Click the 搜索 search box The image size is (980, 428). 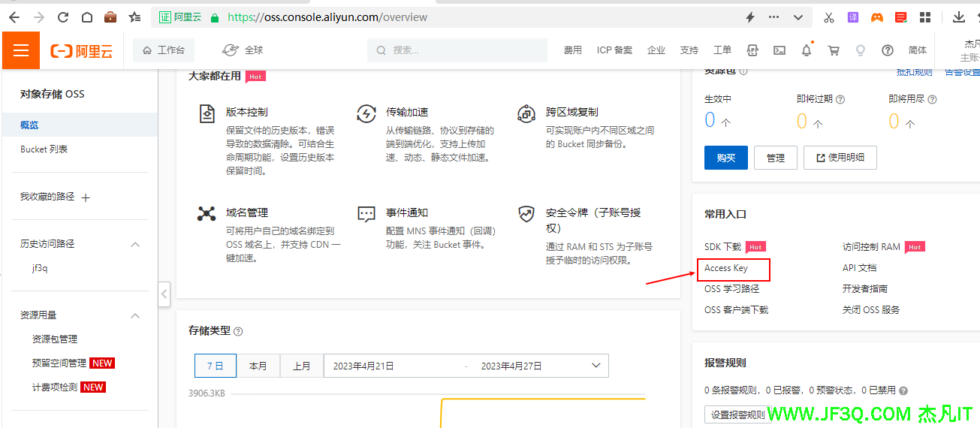457,50
